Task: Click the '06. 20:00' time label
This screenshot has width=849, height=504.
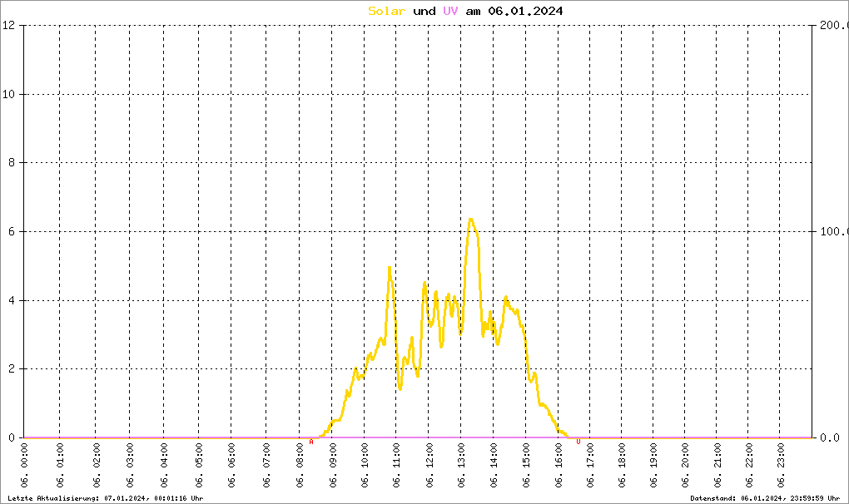Action: coord(685,466)
